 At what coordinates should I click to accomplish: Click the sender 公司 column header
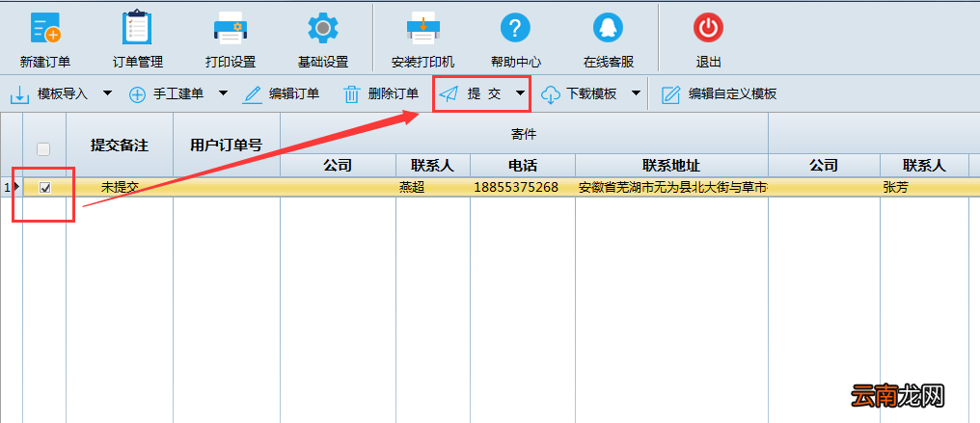click(338, 166)
